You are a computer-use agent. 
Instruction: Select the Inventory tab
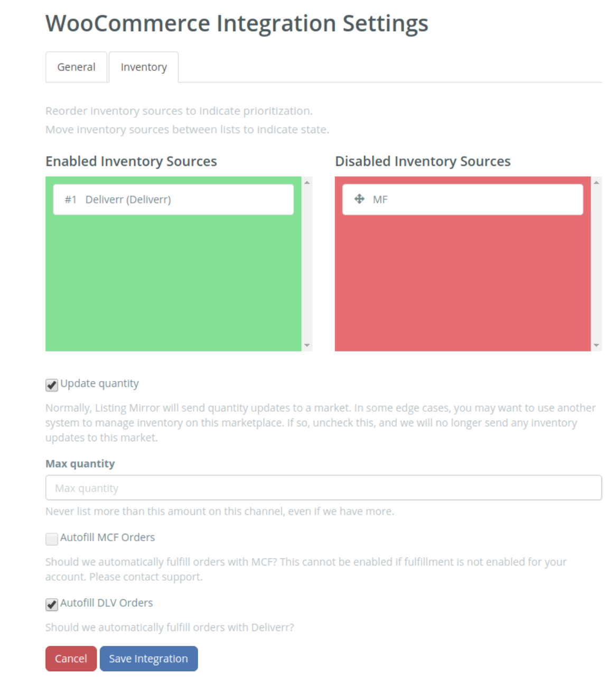pyautogui.click(x=144, y=67)
